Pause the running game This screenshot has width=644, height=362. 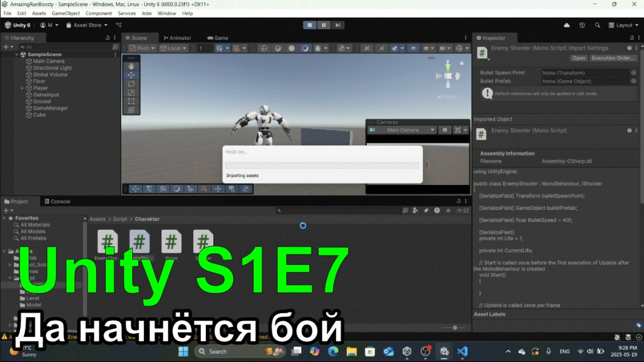324,25
